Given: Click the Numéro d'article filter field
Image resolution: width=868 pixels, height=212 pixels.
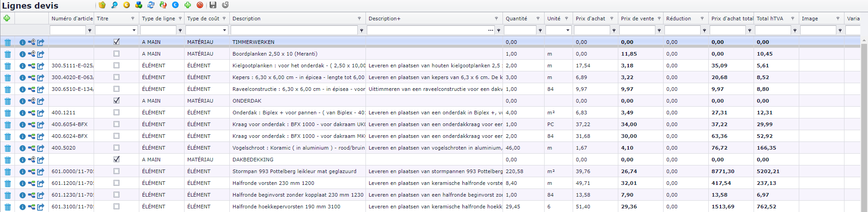Looking at the screenshot, I should point(68,30).
